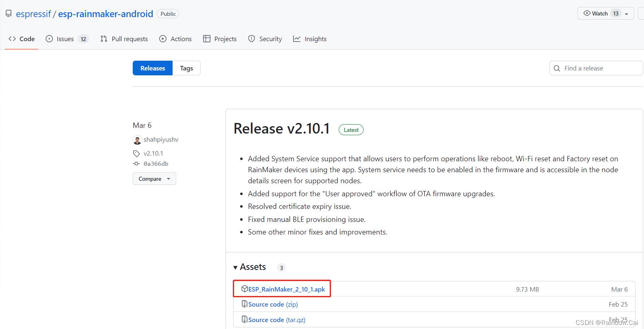Open the Watch dropdown arrow
The height and width of the screenshot is (329, 644).
point(626,14)
